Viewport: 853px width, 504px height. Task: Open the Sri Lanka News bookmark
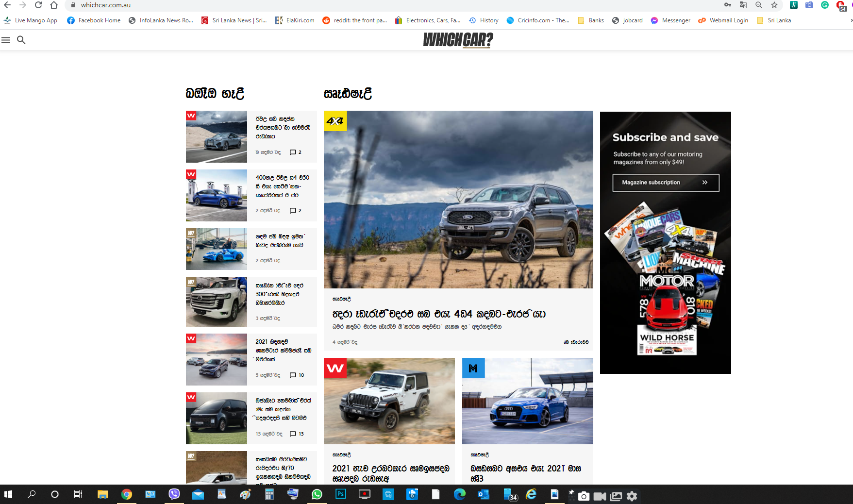pos(234,20)
